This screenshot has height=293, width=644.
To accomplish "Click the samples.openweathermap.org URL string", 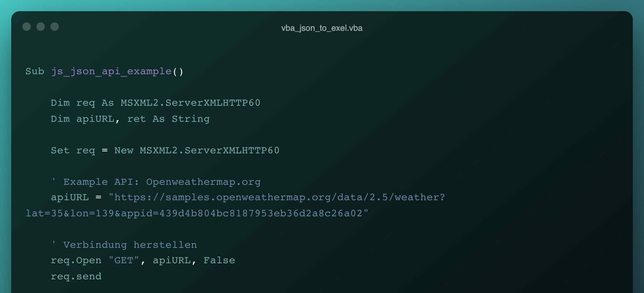I will (276, 197).
